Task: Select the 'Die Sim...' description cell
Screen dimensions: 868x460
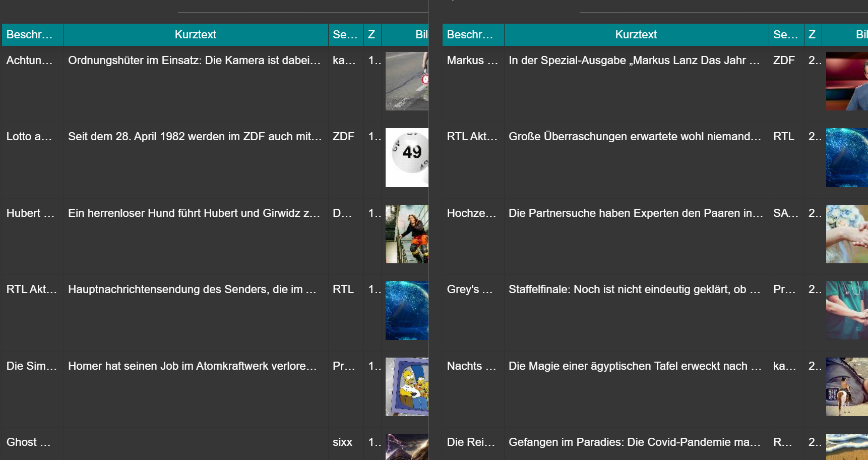Action: coord(32,390)
